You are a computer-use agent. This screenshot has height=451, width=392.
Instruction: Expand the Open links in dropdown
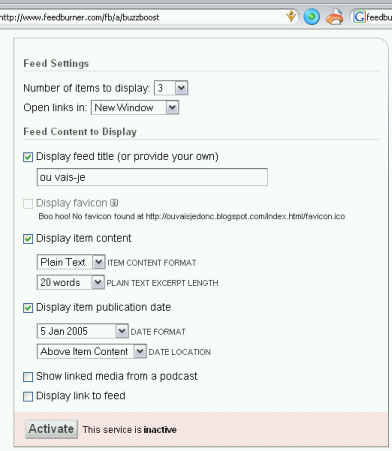pyautogui.click(x=135, y=108)
